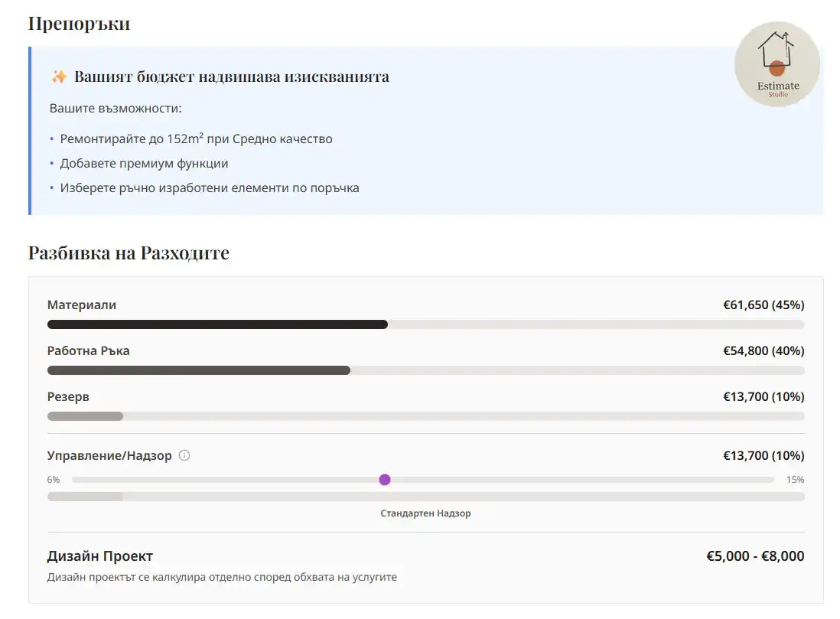Click the Estimate Studio logo
The image size is (840, 619).
777,64
